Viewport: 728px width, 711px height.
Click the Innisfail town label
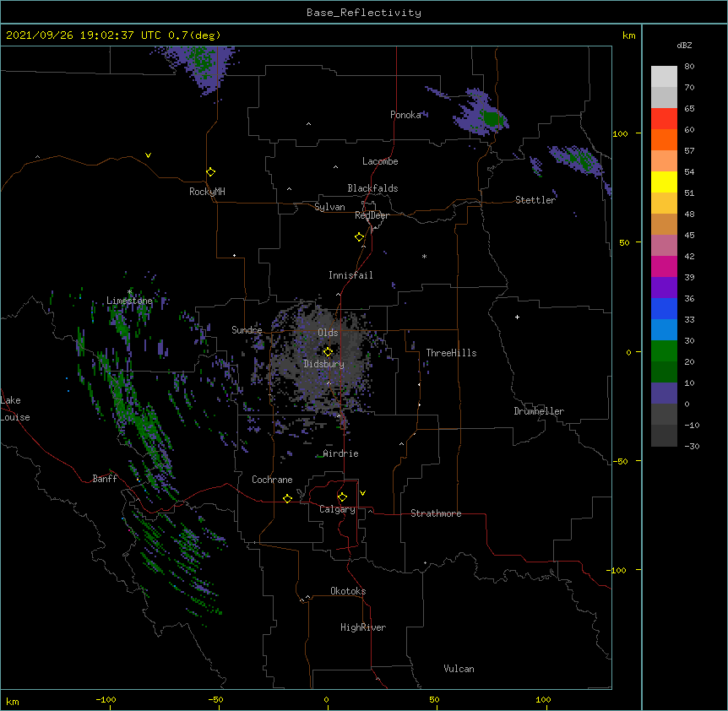click(x=350, y=275)
